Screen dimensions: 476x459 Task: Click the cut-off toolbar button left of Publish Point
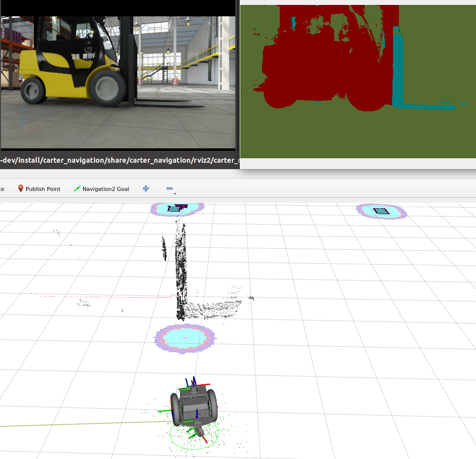[2, 189]
